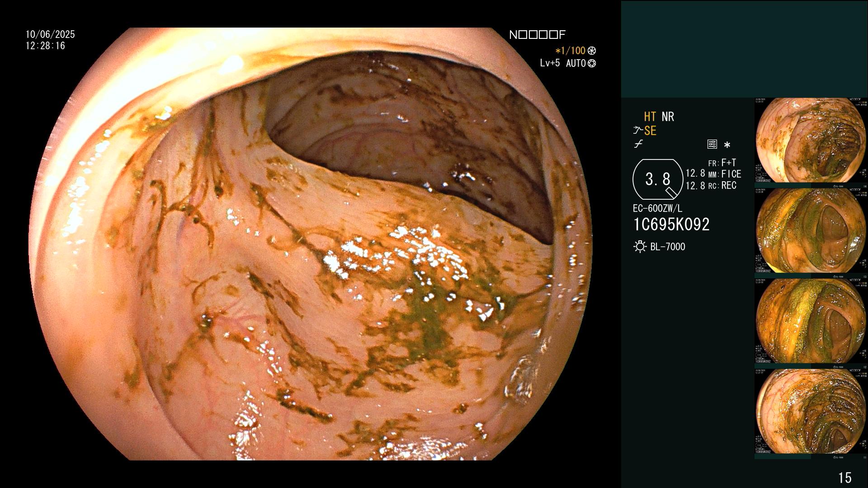Click the light source lamp icon
Viewport: 868px width, 488px height.
tap(640, 247)
